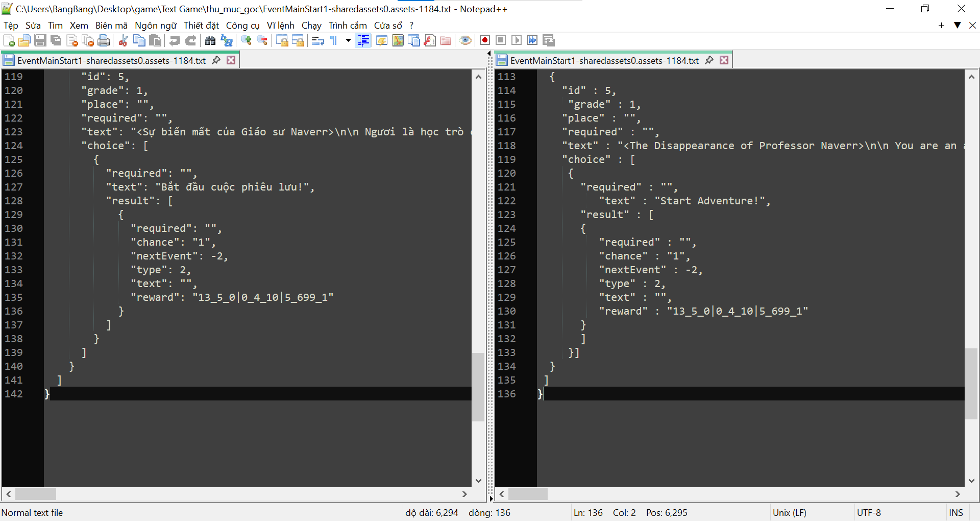
Task: Click the Close document toolbar icon
Action: point(72,40)
